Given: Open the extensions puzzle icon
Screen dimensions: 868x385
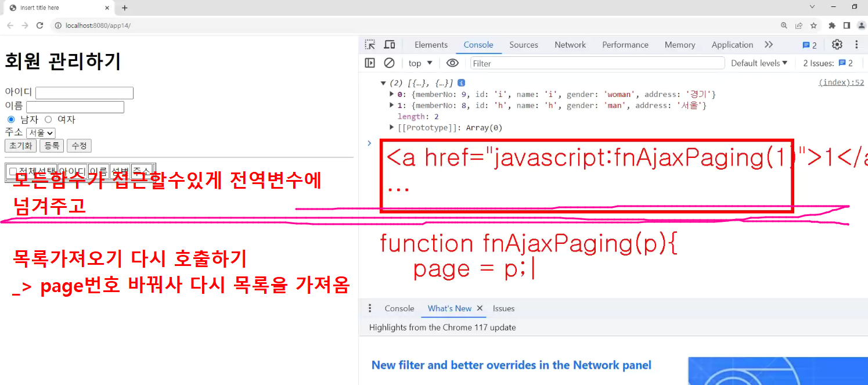Looking at the screenshot, I should click(x=832, y=26).
